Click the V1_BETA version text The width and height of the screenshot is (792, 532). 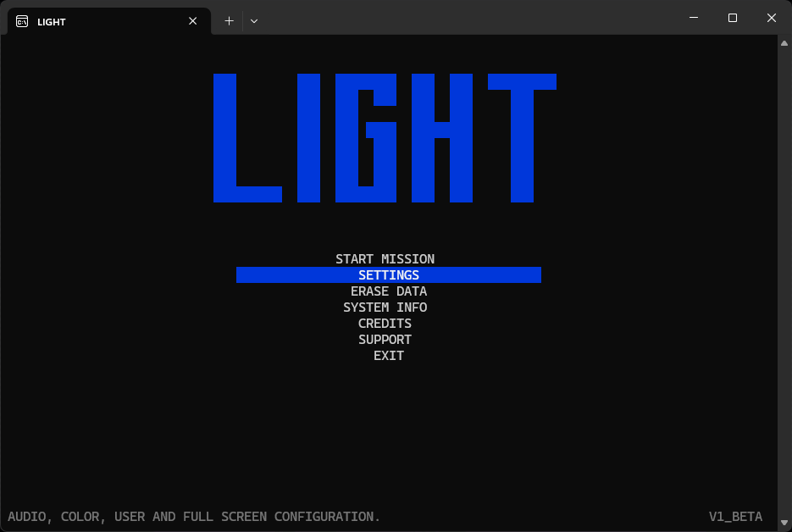(735, 517)
